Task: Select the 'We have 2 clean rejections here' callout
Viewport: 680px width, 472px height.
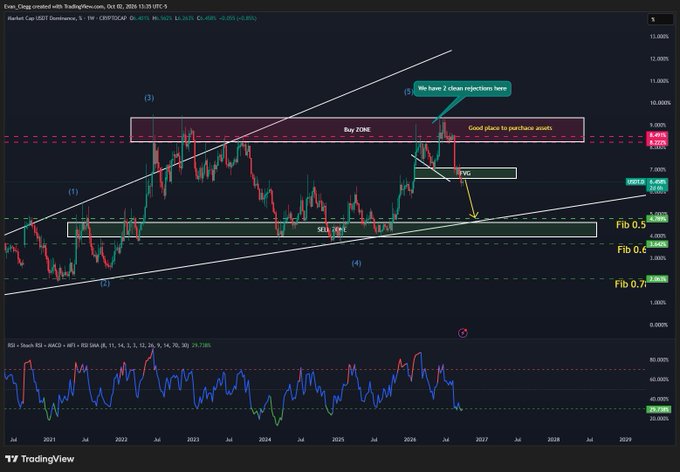Action: 462,88
